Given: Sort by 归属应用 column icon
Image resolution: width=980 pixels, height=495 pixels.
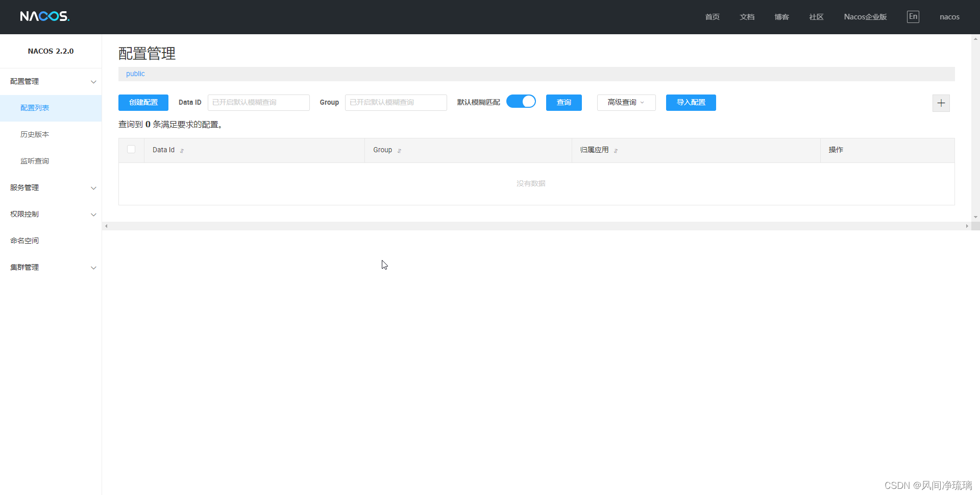Looking at the screenshot, I should point(616,151).
